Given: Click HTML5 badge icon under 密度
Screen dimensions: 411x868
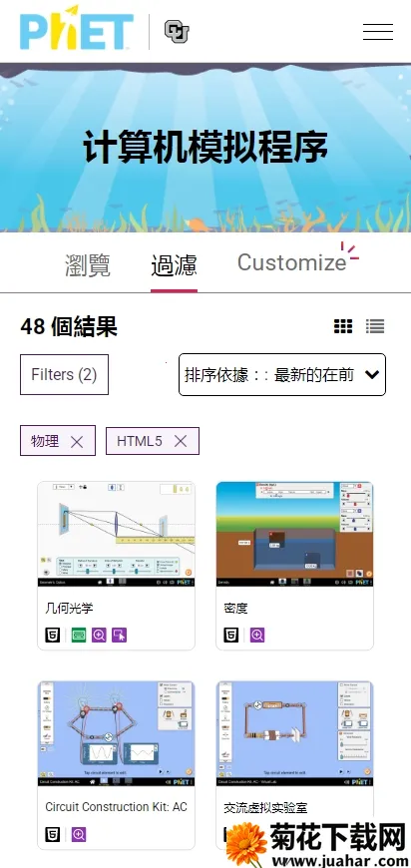Looking at the screenshot, I should pyautogui.click(x=231, y=635).
